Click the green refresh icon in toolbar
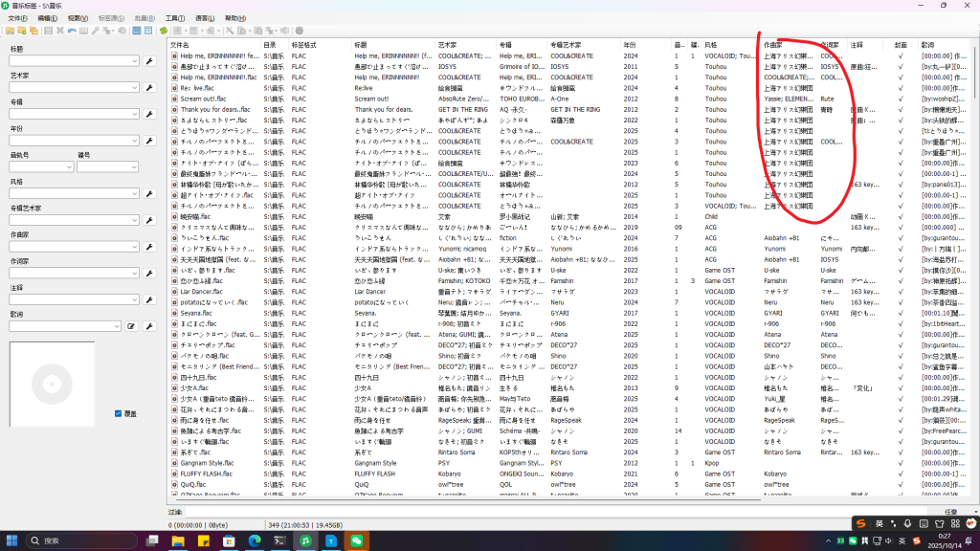 click(x=164, y=31)
